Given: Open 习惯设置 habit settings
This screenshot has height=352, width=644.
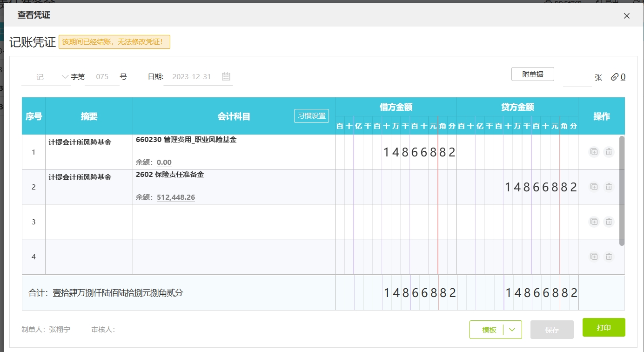Looking at the screenshot, I should tap(311, 116).
